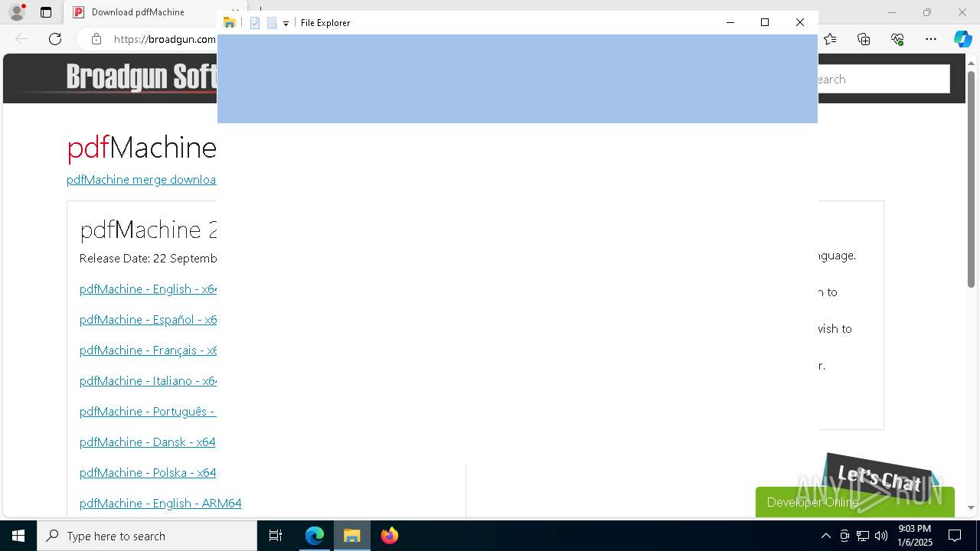Image resolution: width=980 pixels, height=551 pixels.
Task: Click the network status tray icon
Action: [x=863, y=536]
